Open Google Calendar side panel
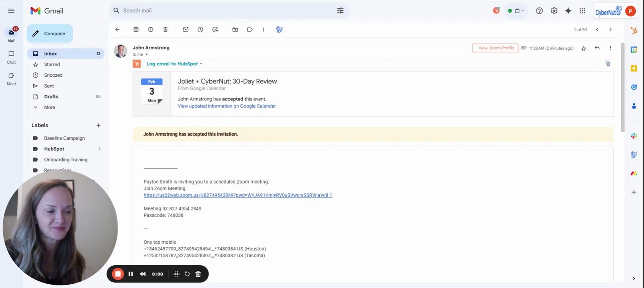Viewport: 644px width, 288px height. [x=634, y=50]
